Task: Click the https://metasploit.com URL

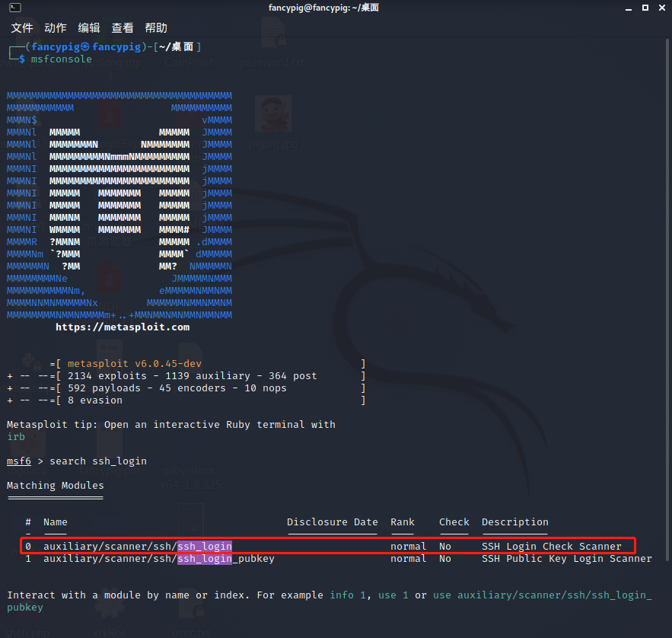Action: [x=123, y=327]
